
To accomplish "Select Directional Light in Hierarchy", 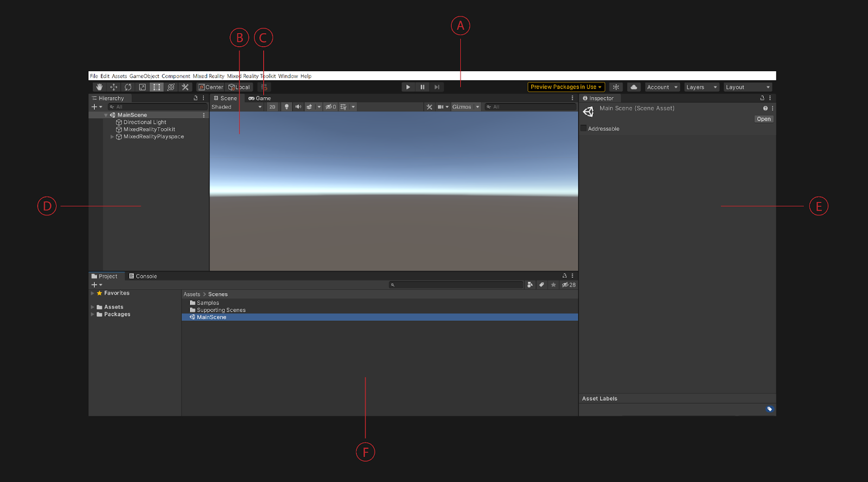I will click(x=145, y=122).
